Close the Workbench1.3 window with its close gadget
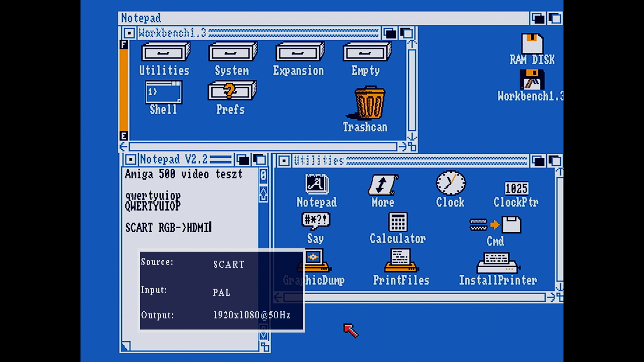The width and height of the screenshot is (644, 362). coord(129,33)
